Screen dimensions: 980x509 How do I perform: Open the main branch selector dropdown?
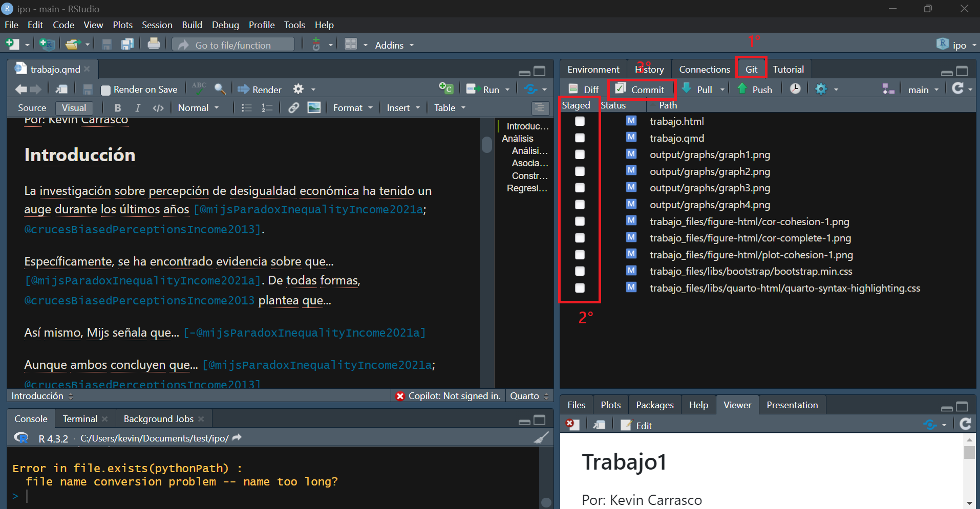pos(923,90)
